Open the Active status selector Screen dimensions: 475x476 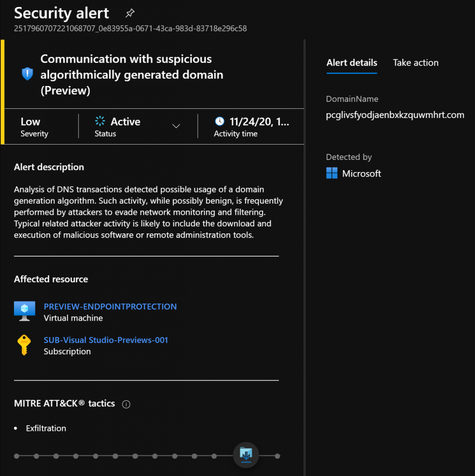click(x=137, y=126)
